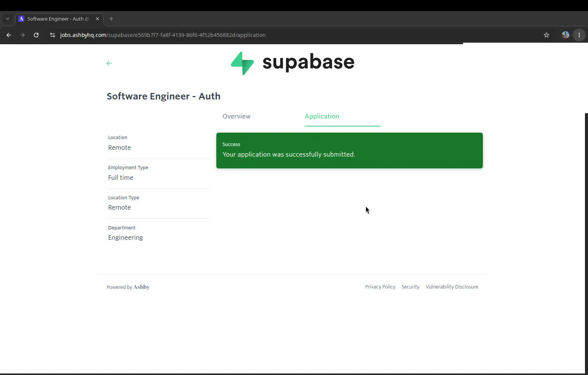Reload the current page
Viewport: 588px width, 375px height.
click(36, 35)
